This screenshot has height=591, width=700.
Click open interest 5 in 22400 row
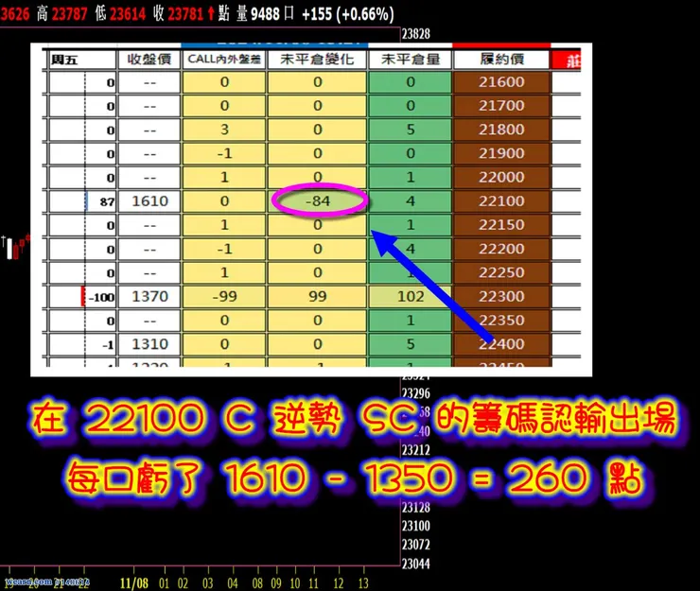click(x=411, y=344)
